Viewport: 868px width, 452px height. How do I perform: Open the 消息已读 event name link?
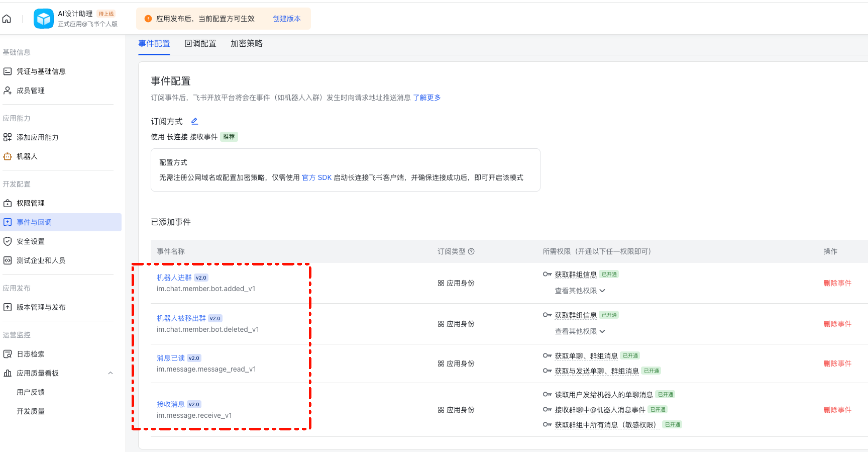pos(171,358)
